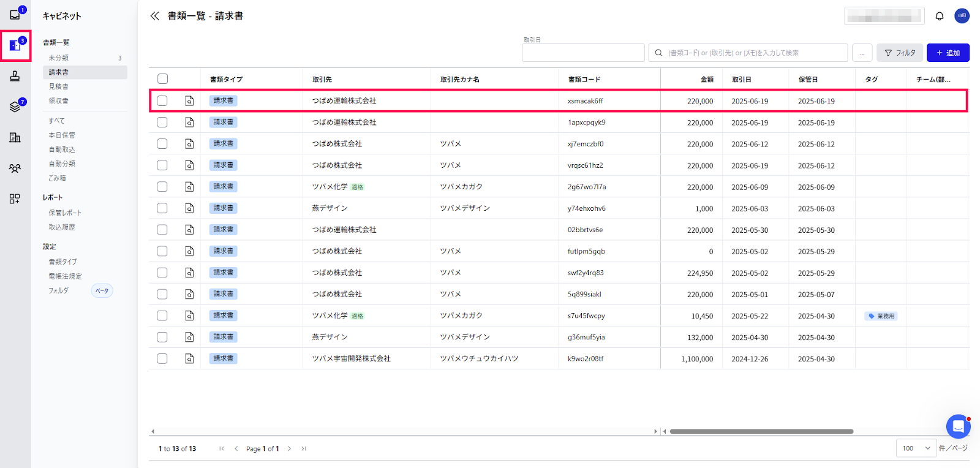Check row with code s7u45fwcpy

[162, 315]
